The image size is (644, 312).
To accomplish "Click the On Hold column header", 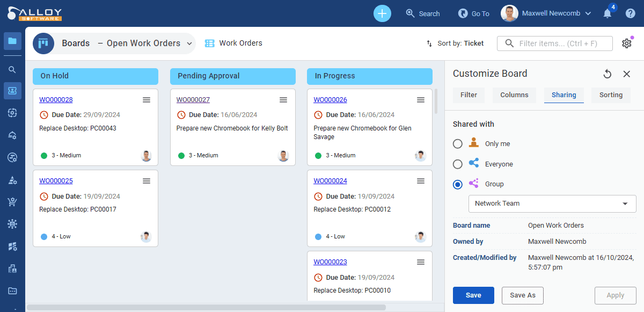I will pyautogui.click(x=96, y=76).
